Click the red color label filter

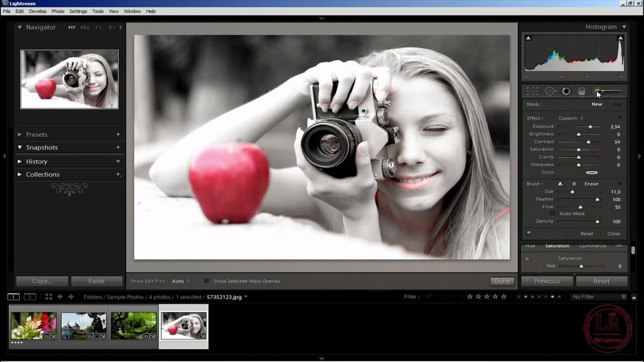[519, 297]
